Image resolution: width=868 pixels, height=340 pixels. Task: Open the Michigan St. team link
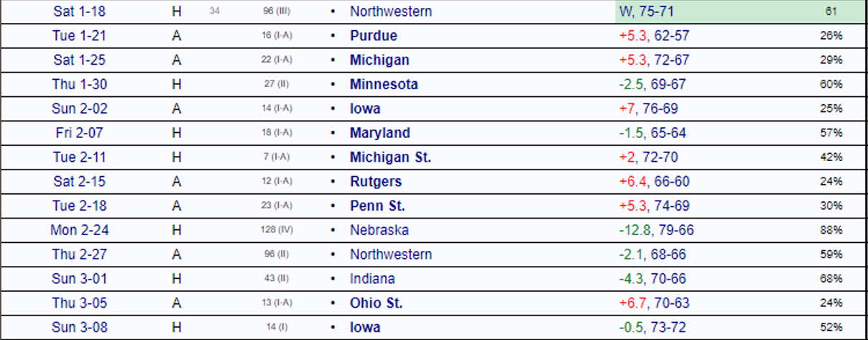tap(390, 157)
